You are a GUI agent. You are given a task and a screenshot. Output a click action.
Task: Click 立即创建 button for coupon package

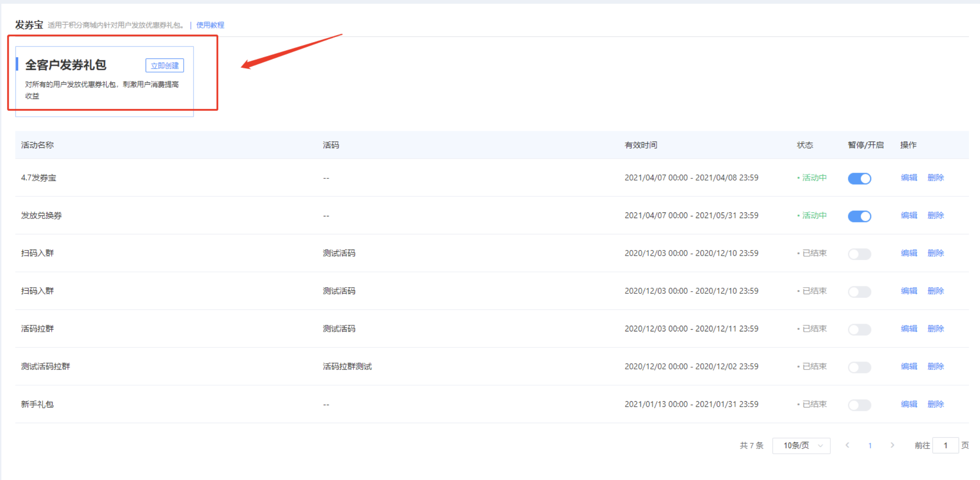point(164,66)
